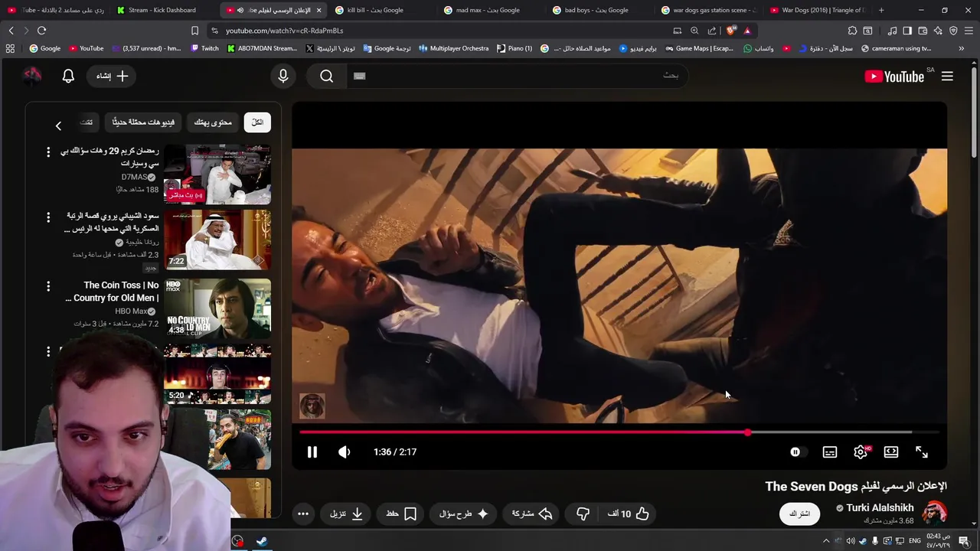This screenshot has height=551, width=980.
Task: Download the video with تنزيل button
Action: tap(347, 514)
